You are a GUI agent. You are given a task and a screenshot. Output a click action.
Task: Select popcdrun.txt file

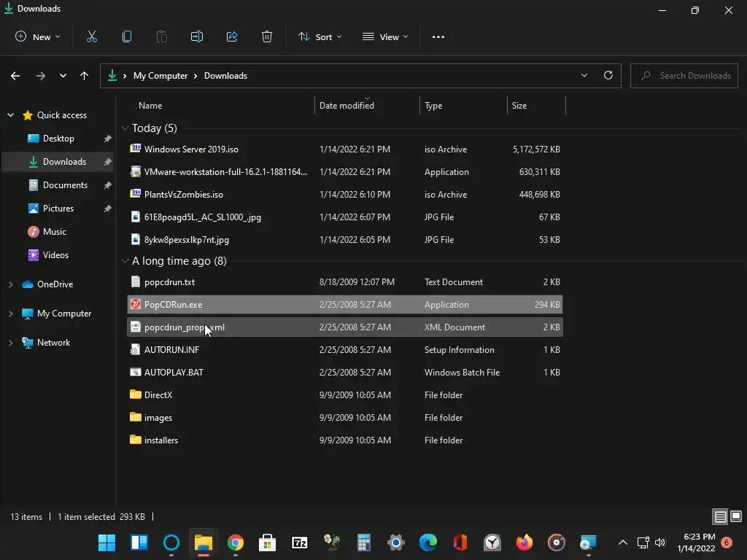[345, 282]
